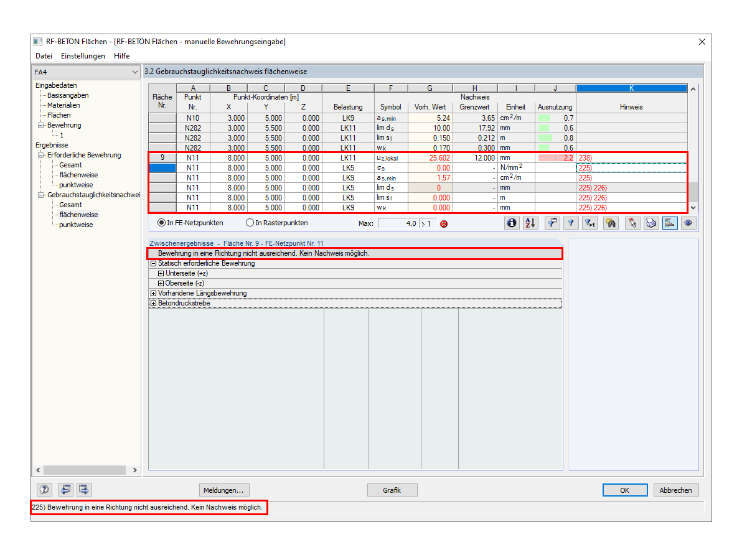Click the eye icon to view mode
The width and height of the screenshot is (747, 560).
688,223
